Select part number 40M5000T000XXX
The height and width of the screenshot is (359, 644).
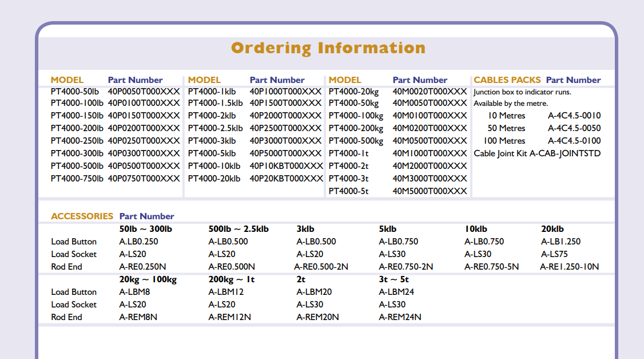coord(430,191)
